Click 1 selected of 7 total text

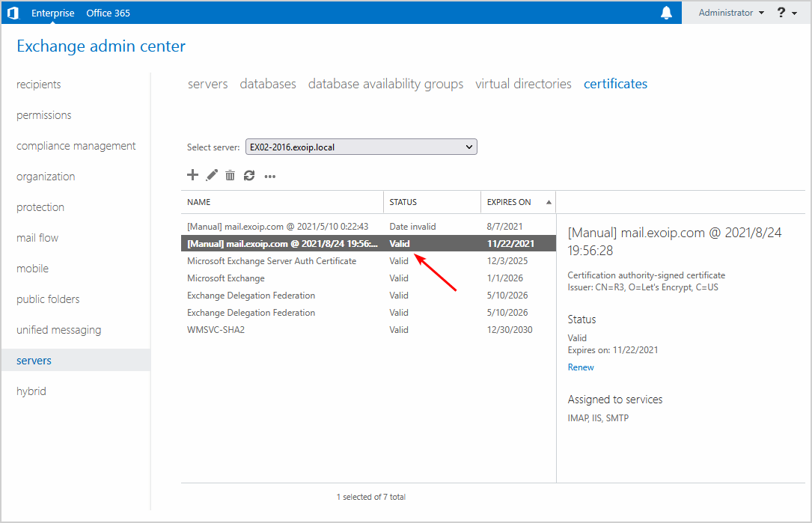[x=370, y=497]
